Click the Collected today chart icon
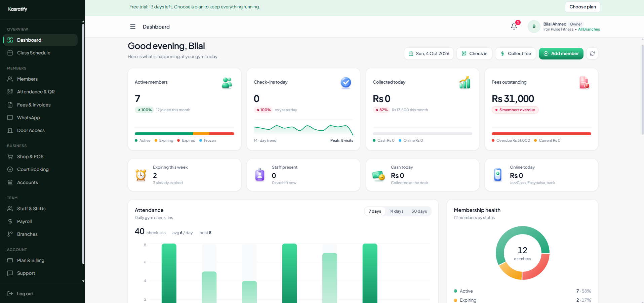644x303 pixels. [465, 83]
